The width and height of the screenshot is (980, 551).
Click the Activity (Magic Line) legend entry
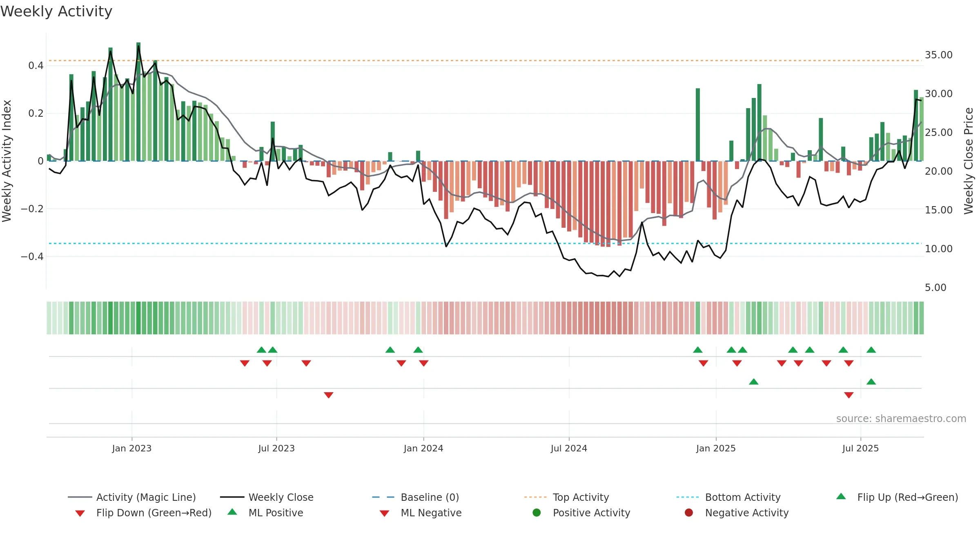pos(132,497)
